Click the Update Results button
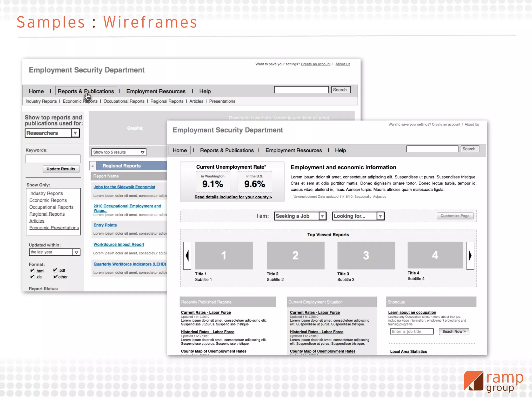Viewport: 532px width, 399px height. click(x=61, y=169)
